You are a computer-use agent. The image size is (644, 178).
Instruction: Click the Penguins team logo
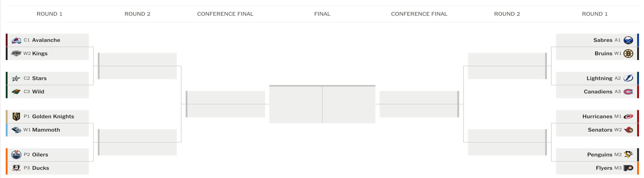[628, 155]
